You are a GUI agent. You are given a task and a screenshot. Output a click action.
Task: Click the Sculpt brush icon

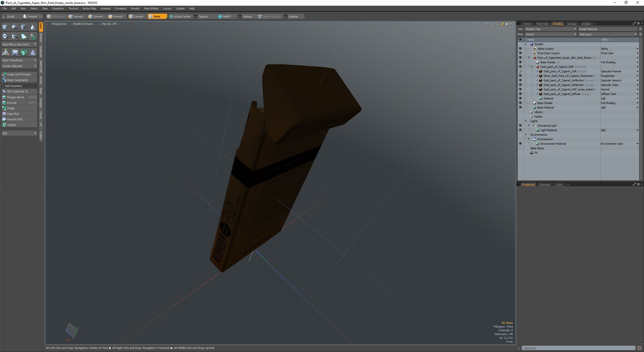pyautogui.click(x=4, y=16)
